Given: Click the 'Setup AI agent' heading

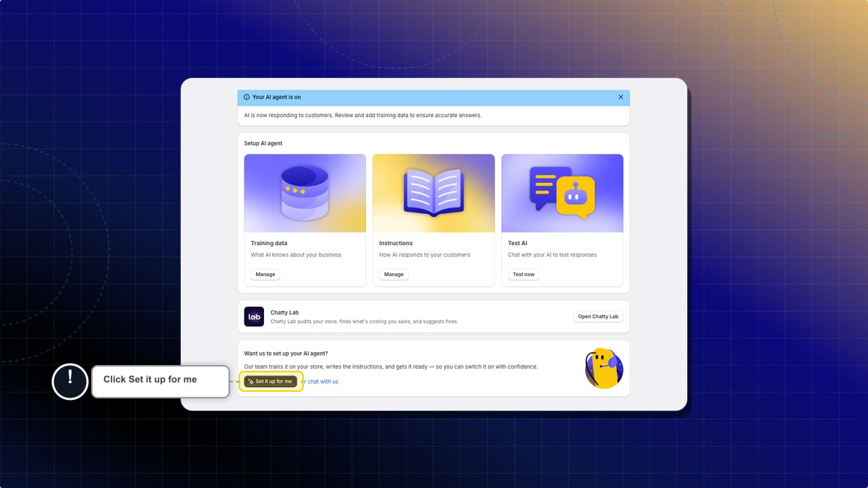Looking at the screenshot, I should pyautogui.click(x=263, y=143).
